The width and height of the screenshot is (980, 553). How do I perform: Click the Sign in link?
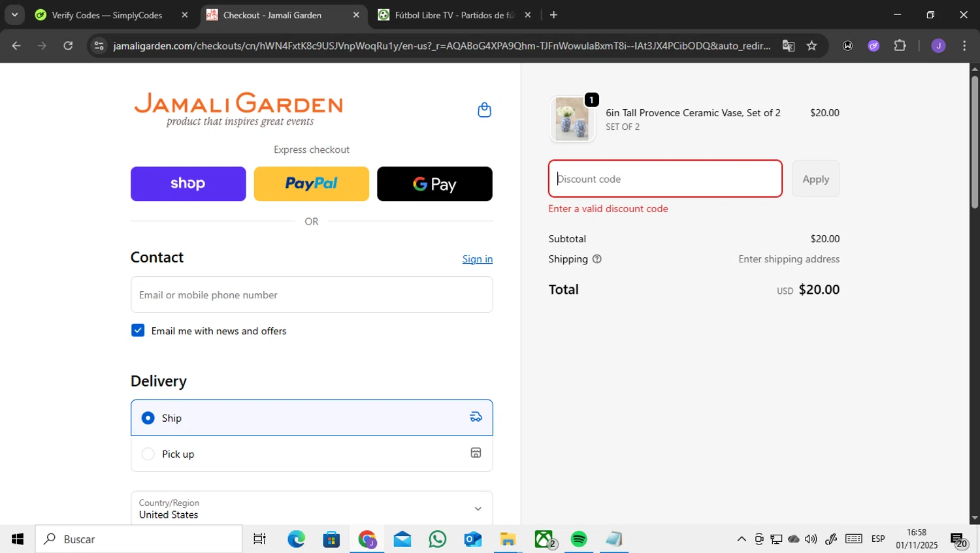[478, 259]
